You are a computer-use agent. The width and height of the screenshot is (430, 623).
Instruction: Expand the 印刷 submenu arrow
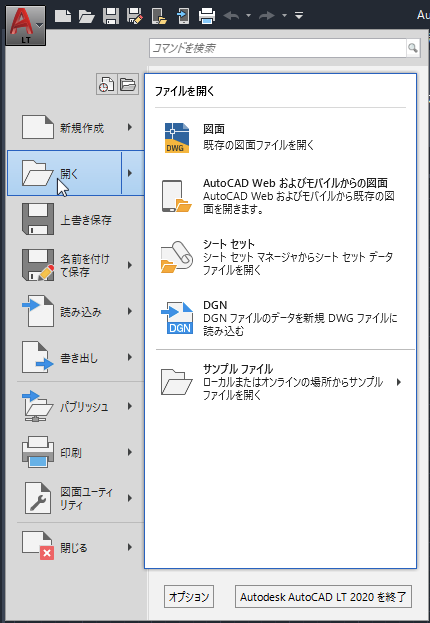(130, 452)
